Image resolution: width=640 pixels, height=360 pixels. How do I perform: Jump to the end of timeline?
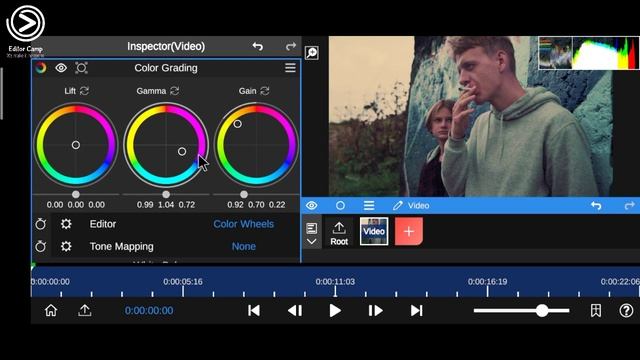point(416,311)
